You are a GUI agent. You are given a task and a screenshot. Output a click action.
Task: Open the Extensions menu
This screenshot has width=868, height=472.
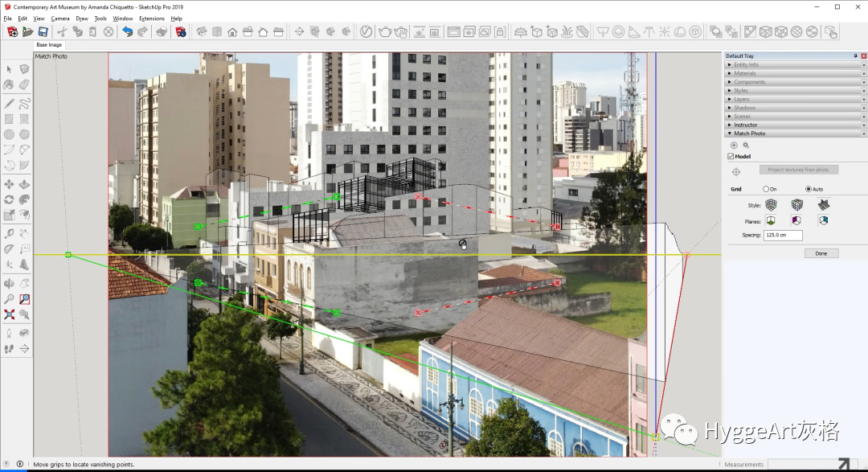pyautogui.click(x=152, y=18)
